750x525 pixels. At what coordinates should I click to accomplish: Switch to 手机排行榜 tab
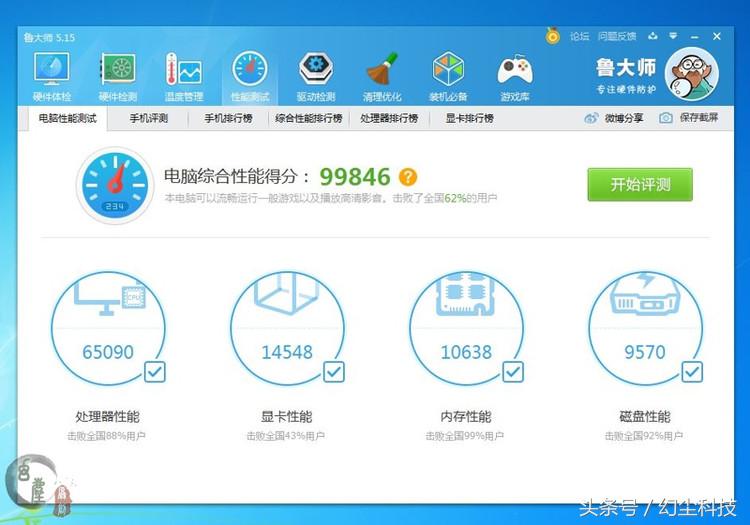[x=228, y=118]
